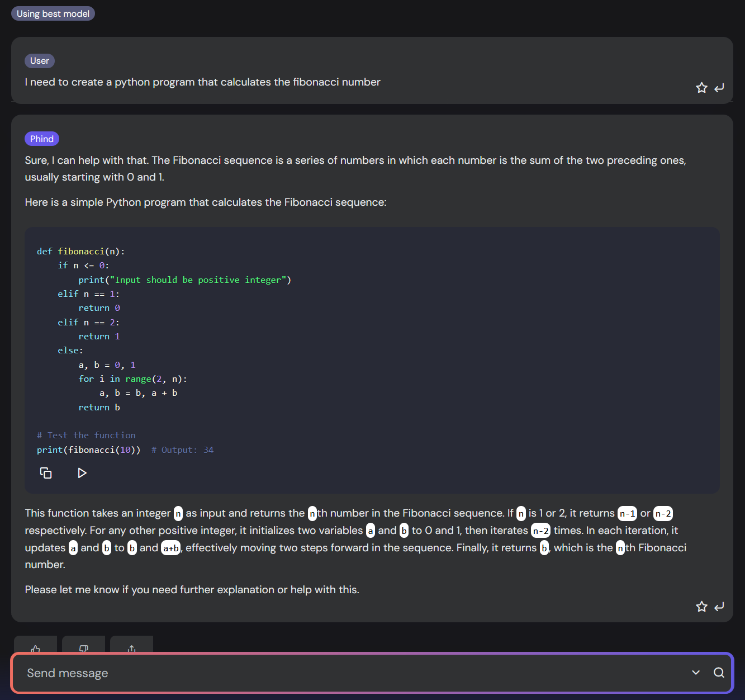Click the a+b token in the explanation

click(x=170, y=548)
